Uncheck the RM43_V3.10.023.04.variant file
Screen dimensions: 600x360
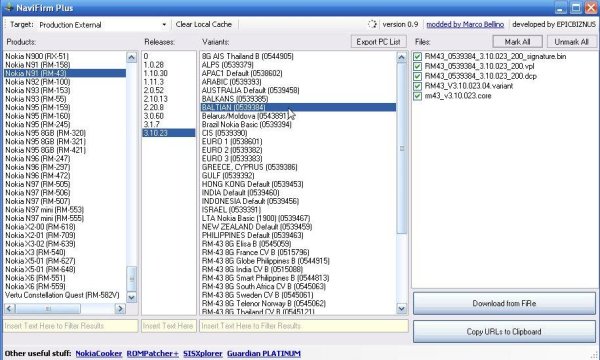point(417,86)
